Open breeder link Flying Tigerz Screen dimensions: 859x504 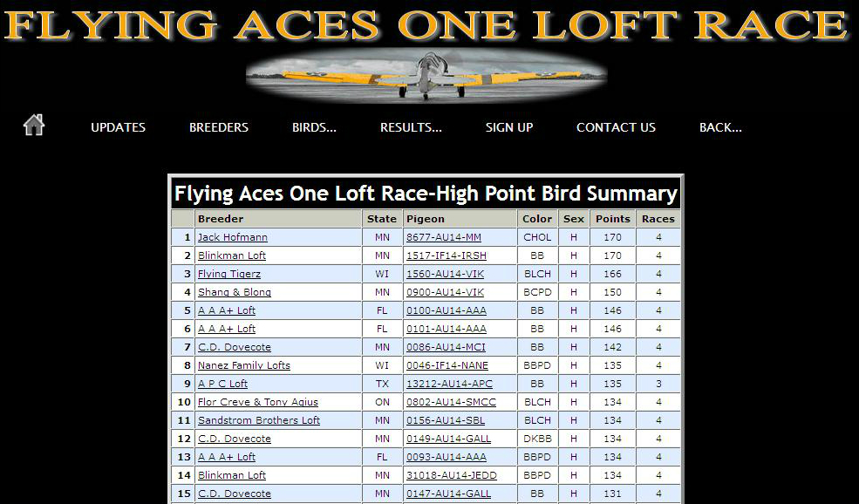(229, 274)
